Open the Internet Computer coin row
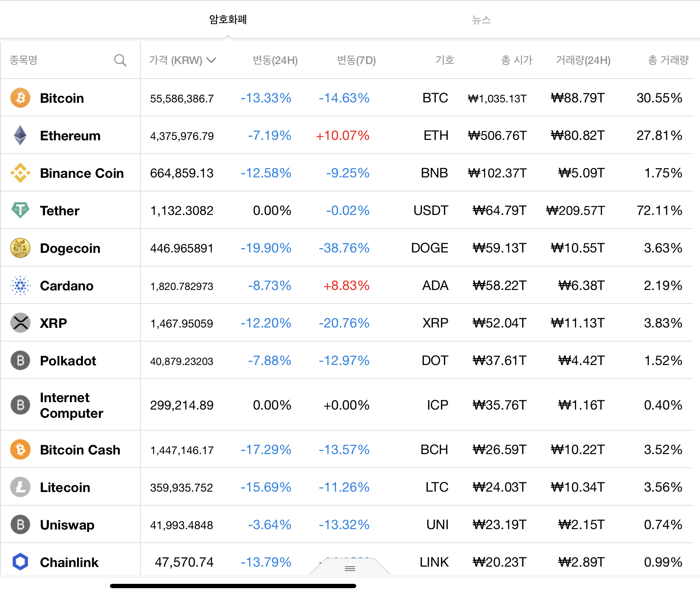 72,405
